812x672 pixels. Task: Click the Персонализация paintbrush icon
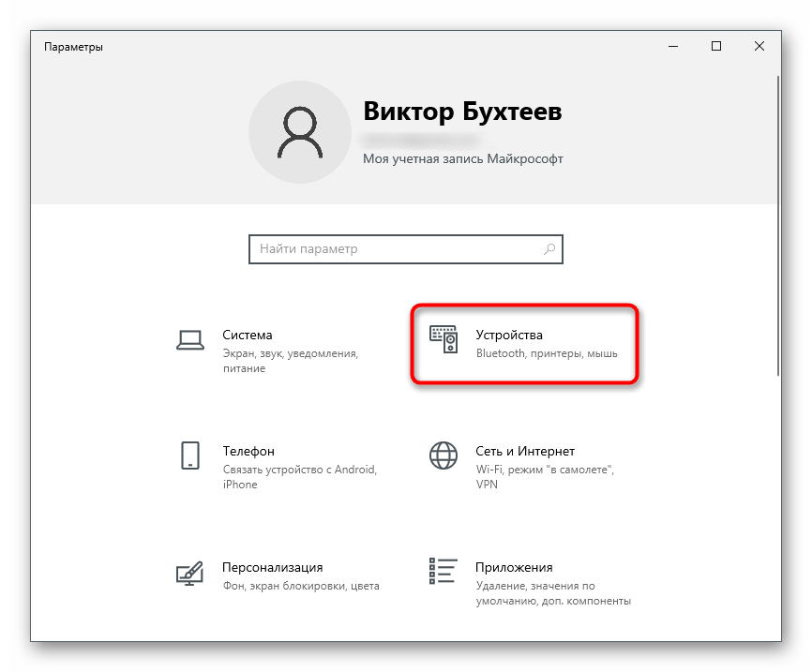190,572
